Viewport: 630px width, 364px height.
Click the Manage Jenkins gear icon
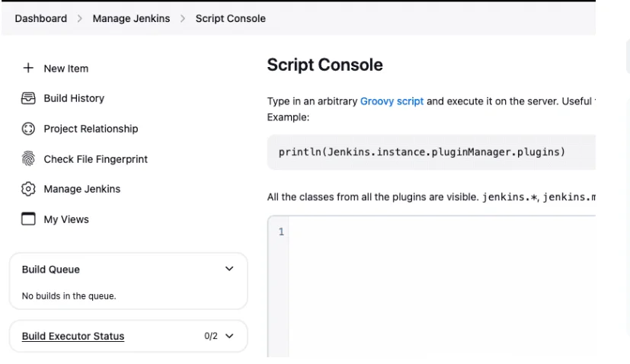28,189
